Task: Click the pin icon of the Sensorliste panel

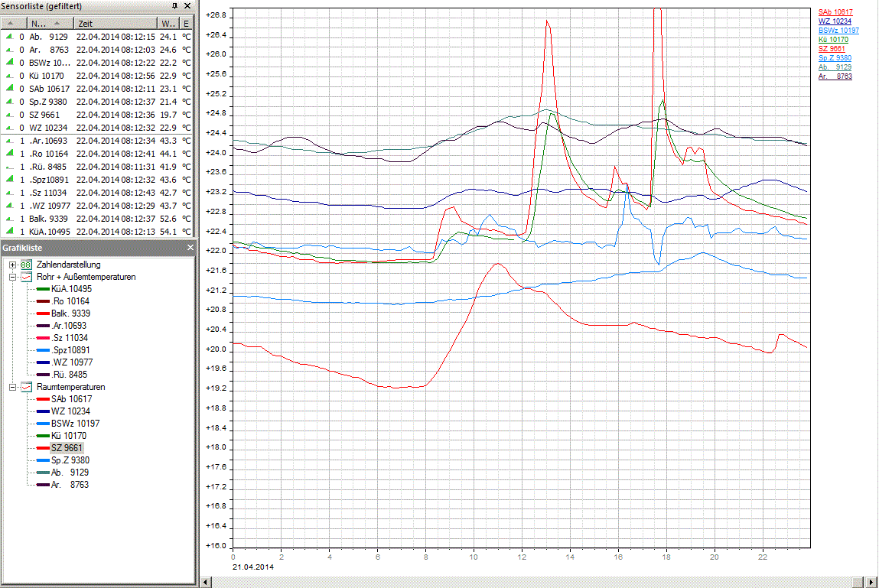Action: pyautogui.click(x=174, y=5)
